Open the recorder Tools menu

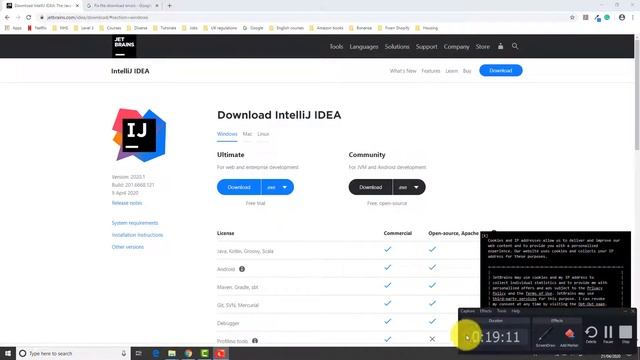(x=502, y=311)
